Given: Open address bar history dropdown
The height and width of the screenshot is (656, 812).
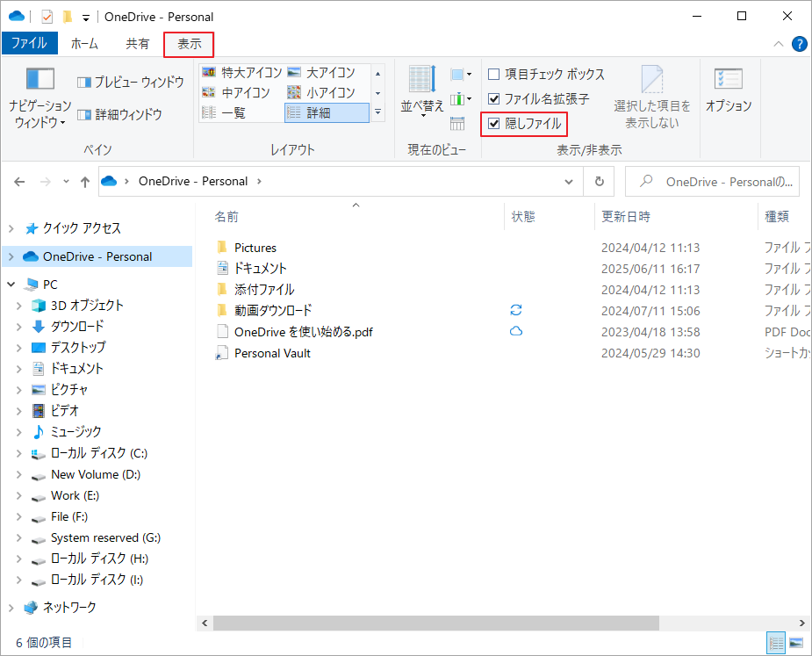Looking at the screenshot, I should point(569,182).
